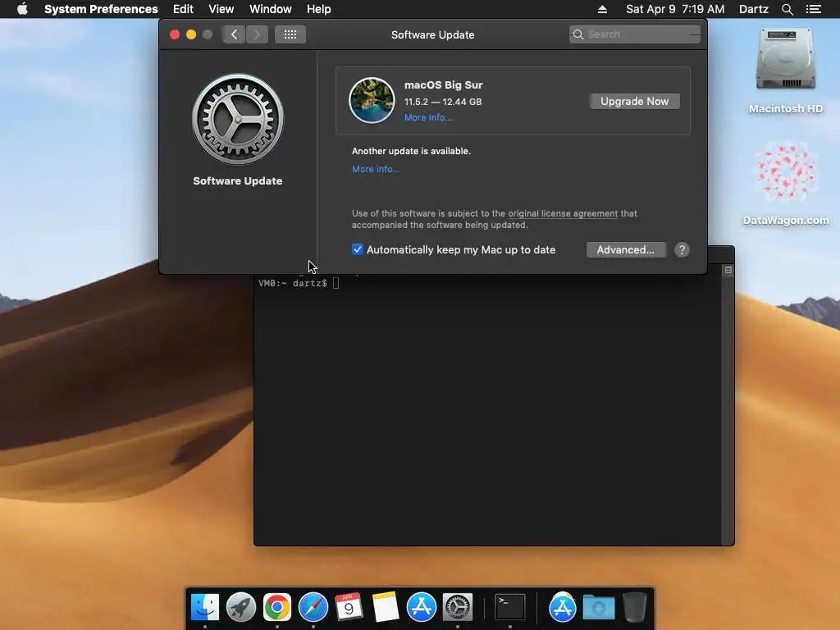Click 'Another update is available.' text
Image resolution: width=840 pixels, height=630 pixels.
412,151
